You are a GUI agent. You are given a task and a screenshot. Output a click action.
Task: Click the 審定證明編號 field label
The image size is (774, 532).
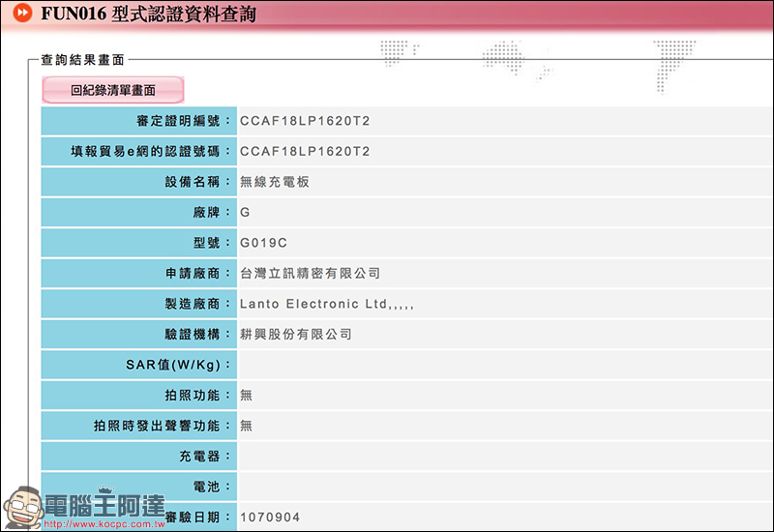(184, 121)
